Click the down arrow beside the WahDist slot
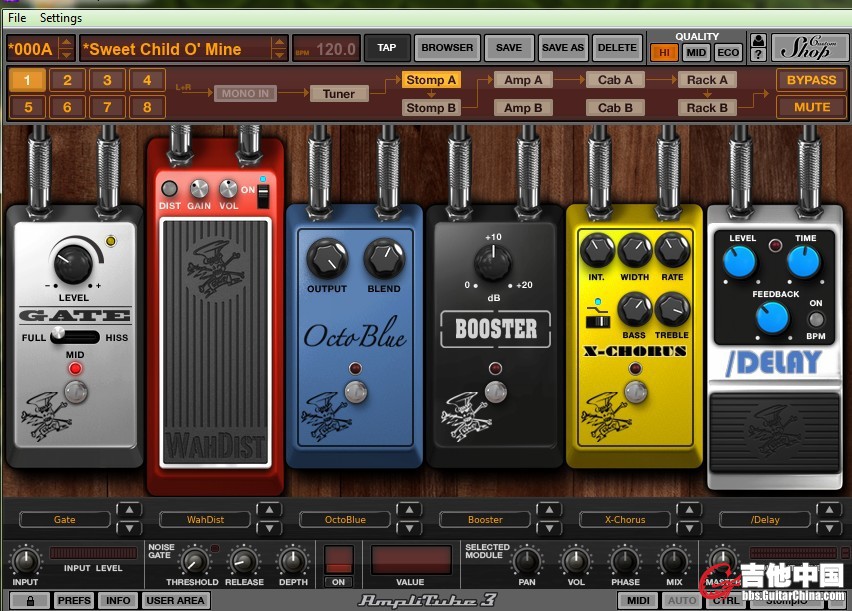Viewport: 852px width, 611px height. (269, 528)
